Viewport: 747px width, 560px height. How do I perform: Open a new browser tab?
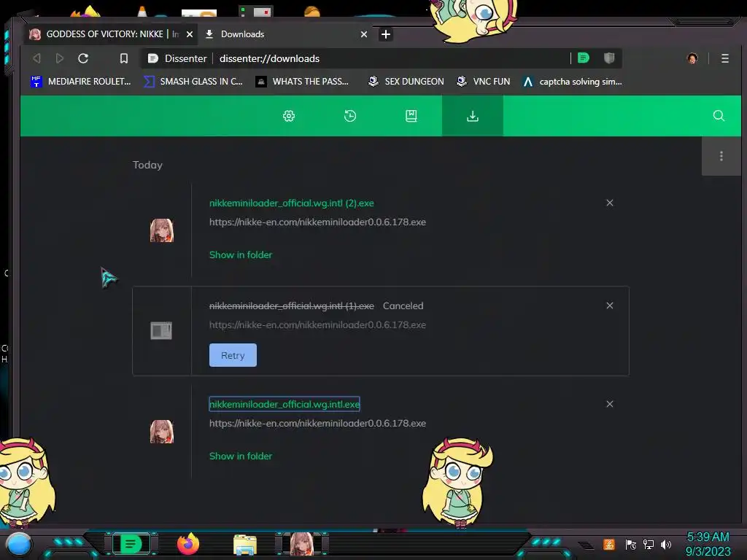[386, 34]
